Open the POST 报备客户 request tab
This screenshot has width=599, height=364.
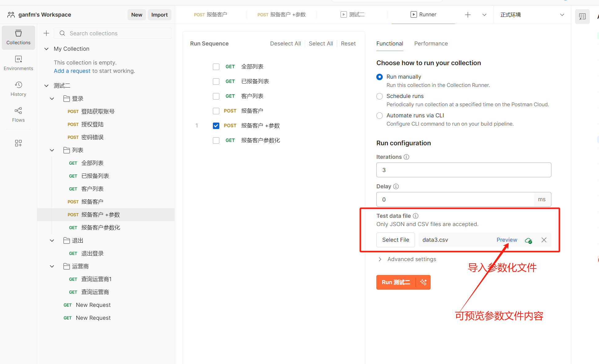pos(211,14)
